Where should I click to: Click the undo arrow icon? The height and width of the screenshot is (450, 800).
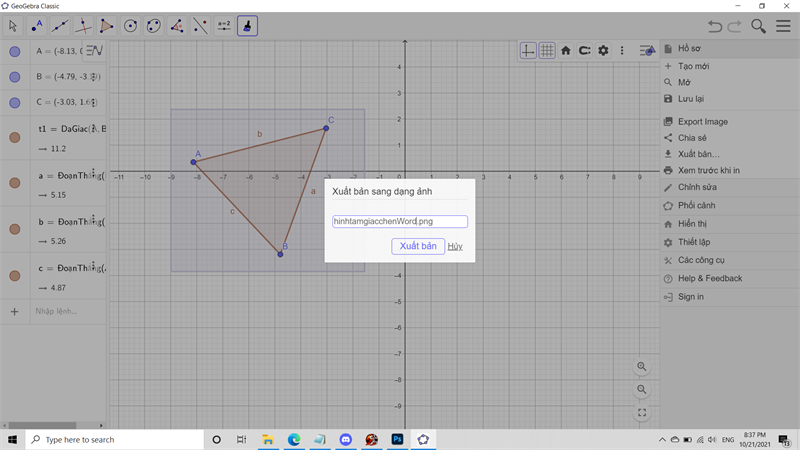[x=714, y=26]
